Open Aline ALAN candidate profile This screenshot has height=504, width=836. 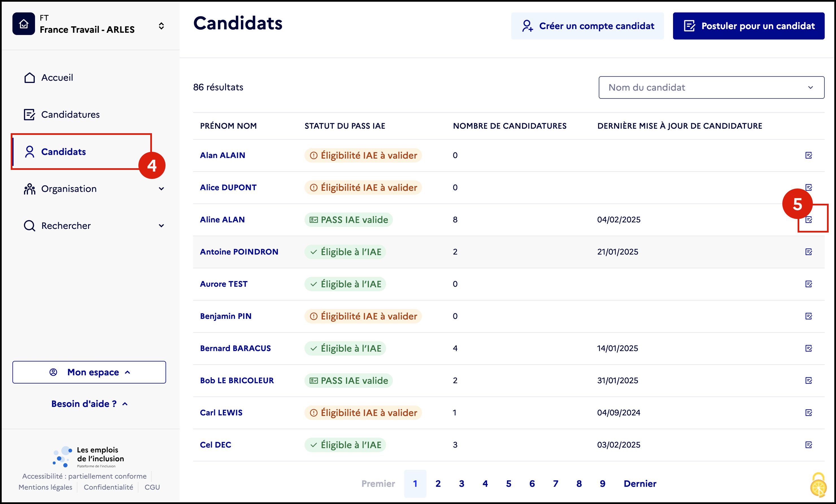pos(222,220)
